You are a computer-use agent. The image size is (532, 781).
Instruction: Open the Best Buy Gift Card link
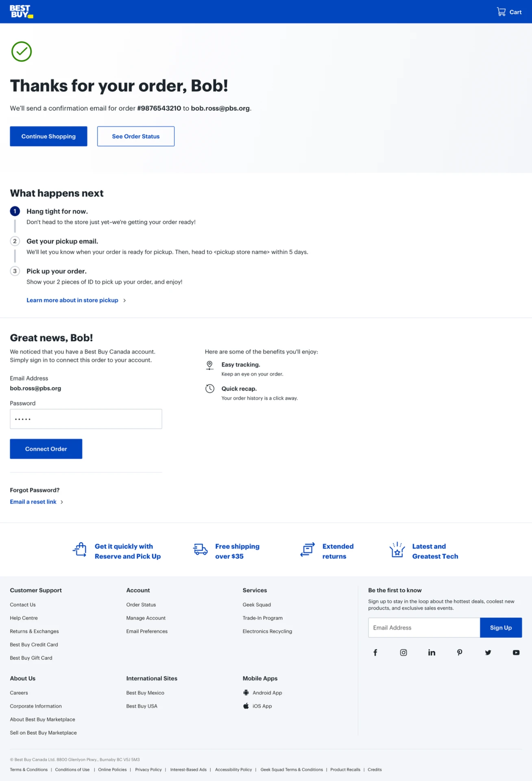31,658
